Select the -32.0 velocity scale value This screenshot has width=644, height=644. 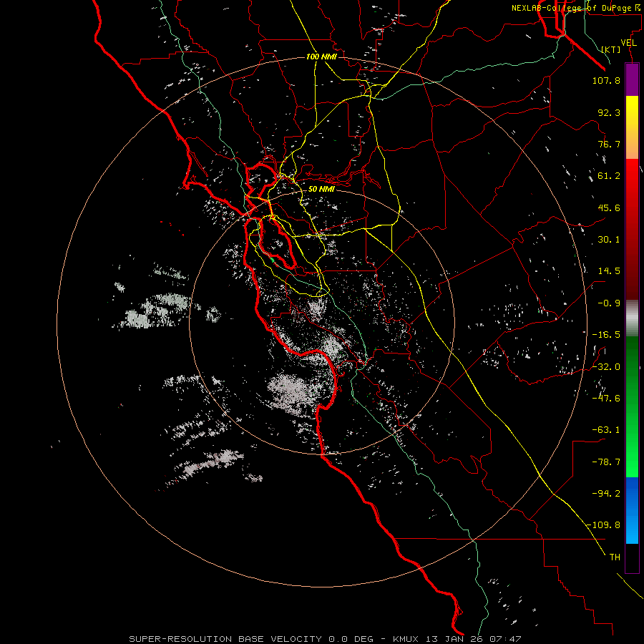606,366
